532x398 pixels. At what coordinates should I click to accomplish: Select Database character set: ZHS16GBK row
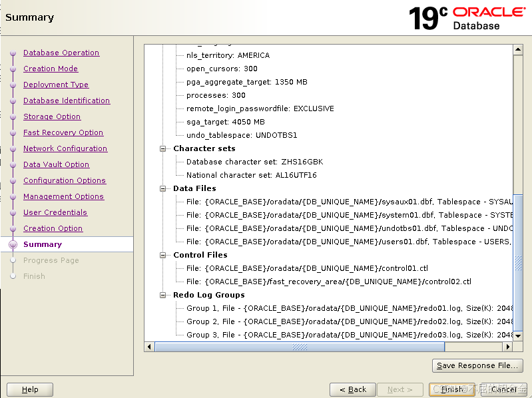pos(254,162)
